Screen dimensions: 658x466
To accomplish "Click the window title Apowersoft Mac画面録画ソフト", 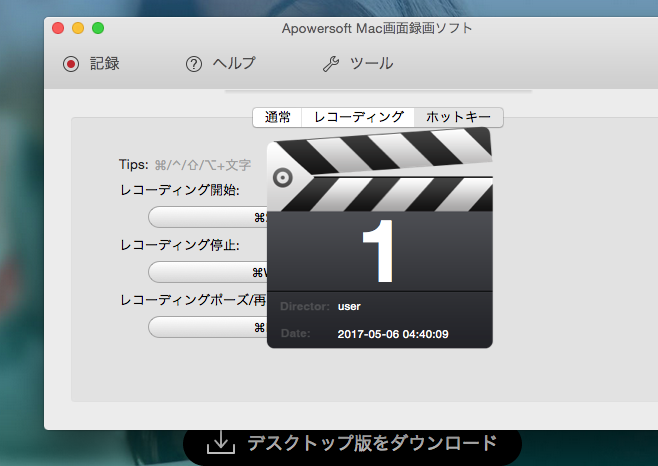I will pos(377,29).
